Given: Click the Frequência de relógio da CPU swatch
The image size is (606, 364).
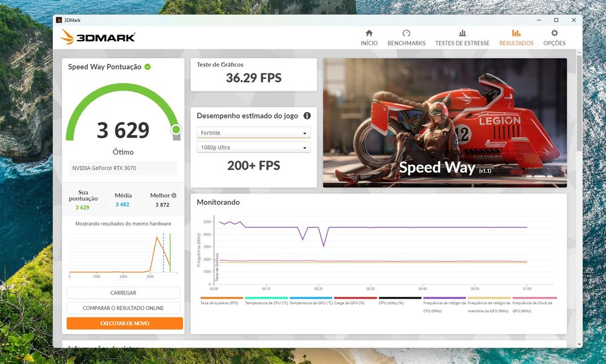Looking at the screenshot, I should pyautogui.click(x=444, y=298).
